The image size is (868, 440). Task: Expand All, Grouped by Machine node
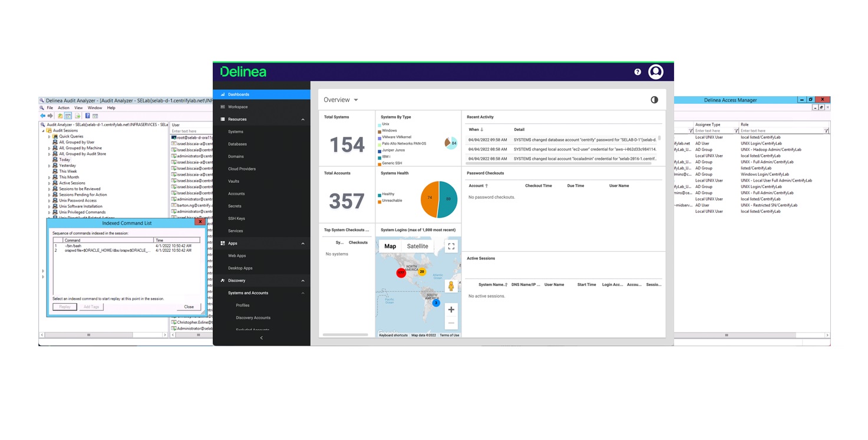click(49, 148)
